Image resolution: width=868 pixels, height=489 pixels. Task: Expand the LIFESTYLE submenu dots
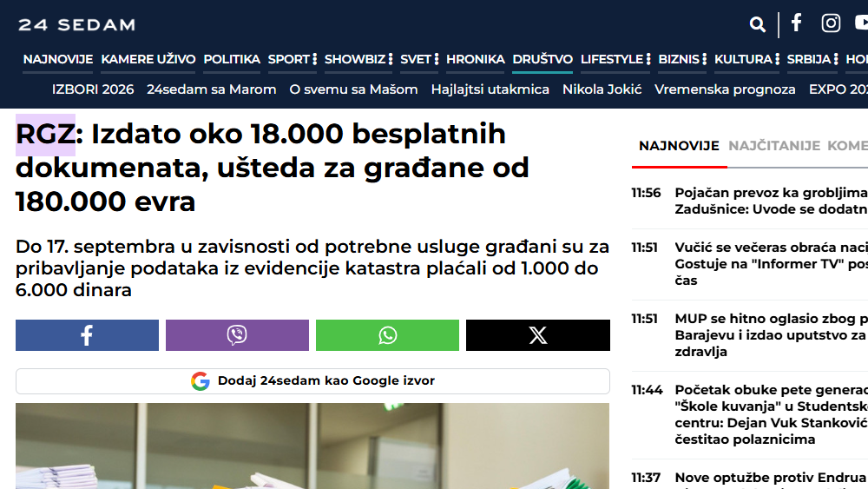(x=648, y=59)
